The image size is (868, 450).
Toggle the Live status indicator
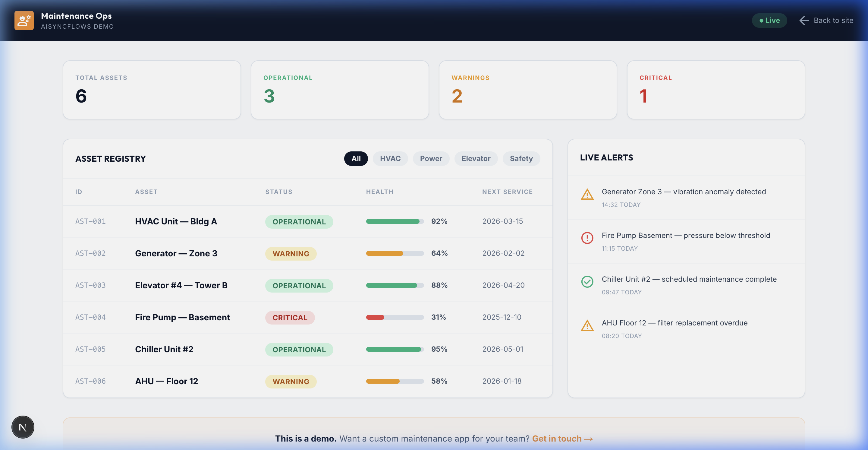pos(769,20)
